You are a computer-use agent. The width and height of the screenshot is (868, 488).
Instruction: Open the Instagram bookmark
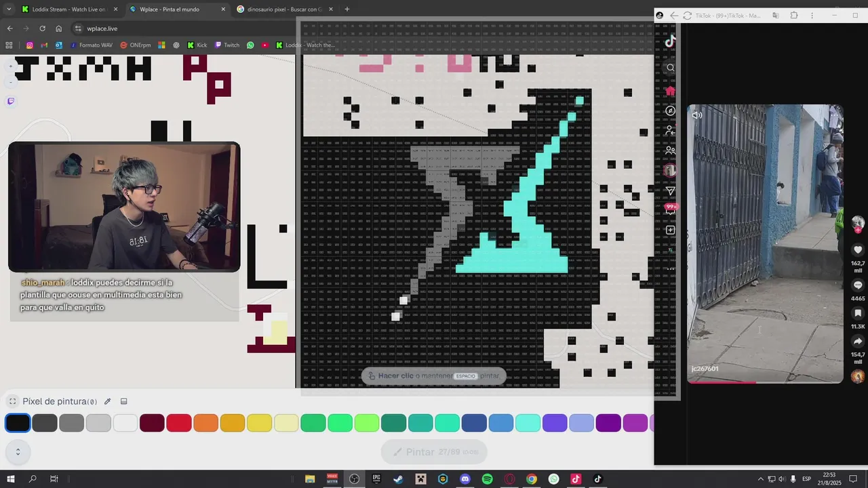point(29,45)
